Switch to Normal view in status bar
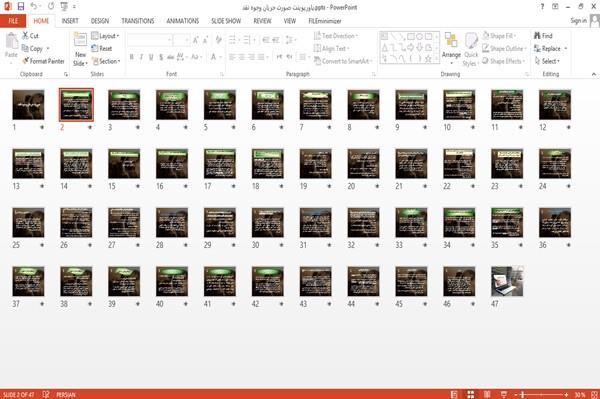600x399 pixels. (x=454, y=394)
